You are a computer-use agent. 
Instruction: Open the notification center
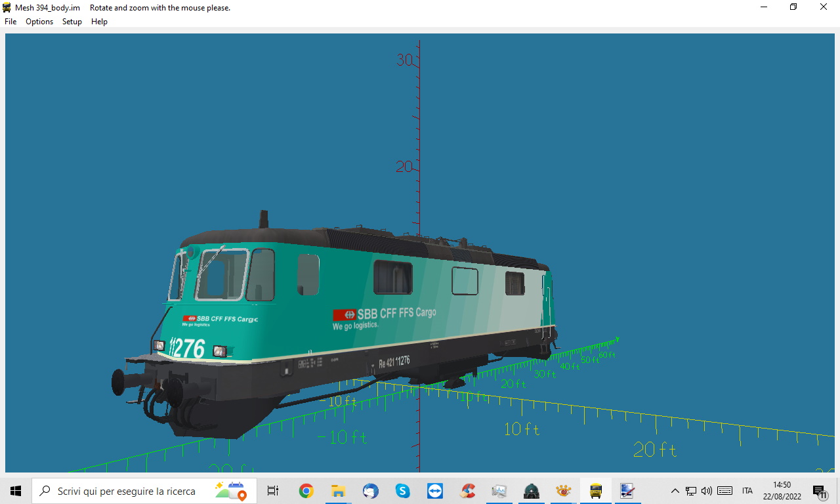pos(820,491)
